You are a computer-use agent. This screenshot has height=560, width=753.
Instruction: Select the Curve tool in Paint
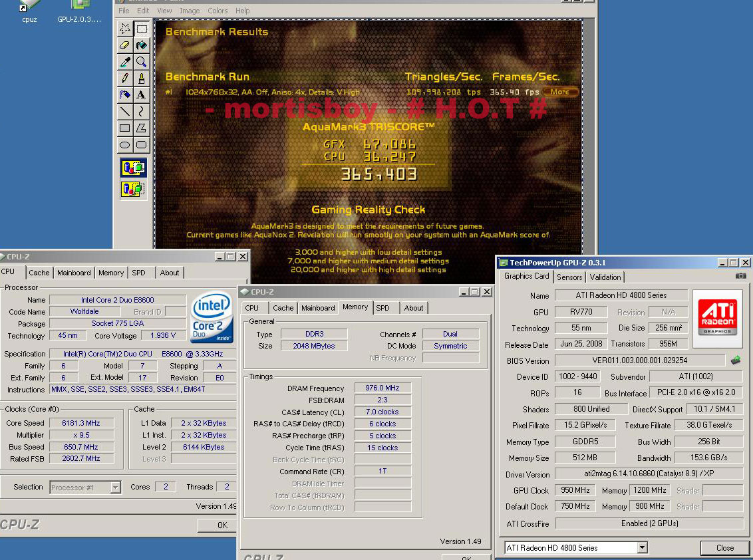[142, 112]
